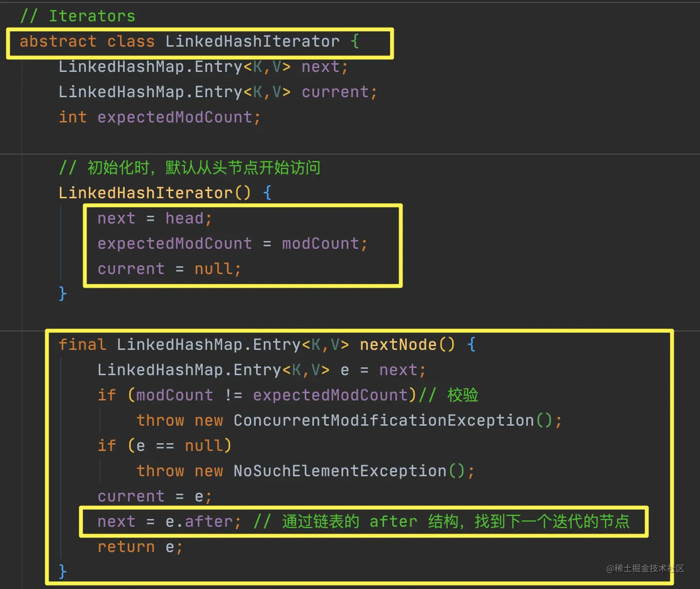Click the 'current = e;' line
The width and height of the screenshot is (700, 589).
pos(155,496)
